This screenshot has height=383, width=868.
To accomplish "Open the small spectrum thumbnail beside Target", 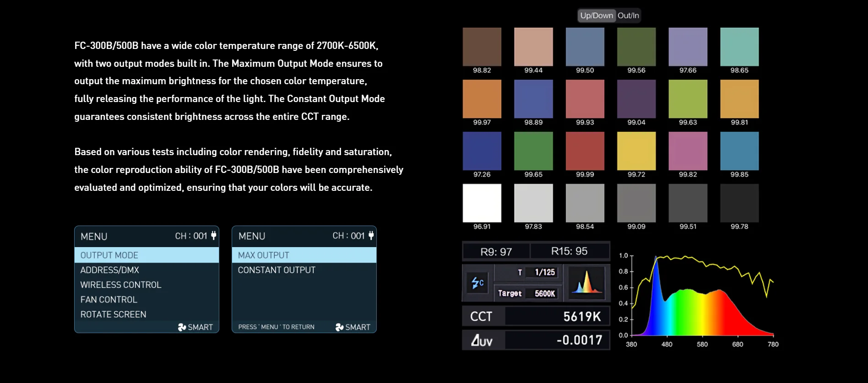I will pyautogui.click(x=586, y=282).
